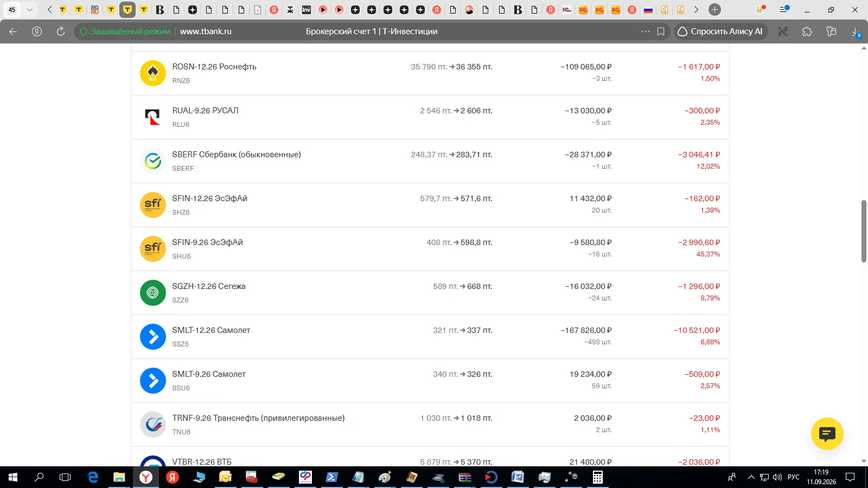
Task: Open the SGZH-12.26 Сегежа position
Action: [x=430, y=293]
